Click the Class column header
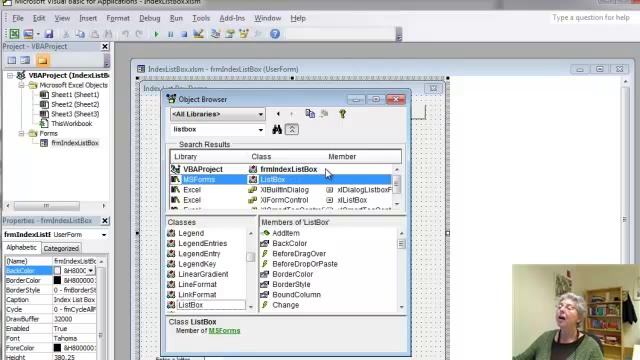The width and height of the screenshot is (640, 360). [x=261, y=157]
